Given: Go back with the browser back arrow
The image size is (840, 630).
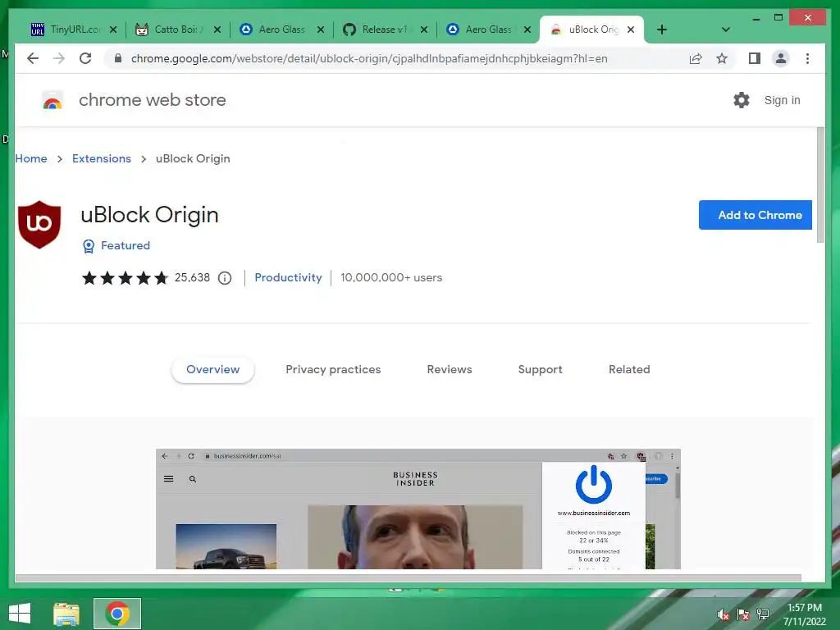Looking at the screenshot, I should (33, 58).
